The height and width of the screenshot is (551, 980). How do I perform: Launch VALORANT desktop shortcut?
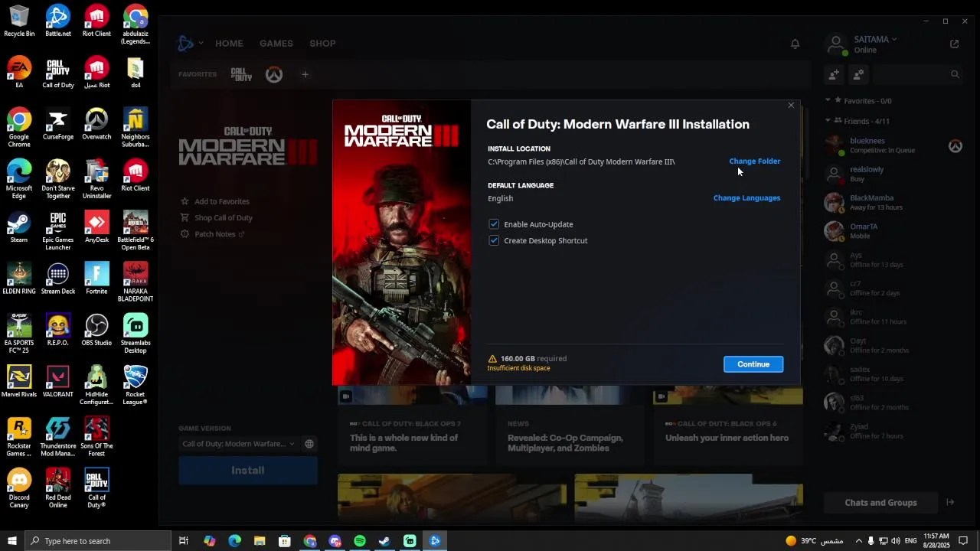coord(57,381)
